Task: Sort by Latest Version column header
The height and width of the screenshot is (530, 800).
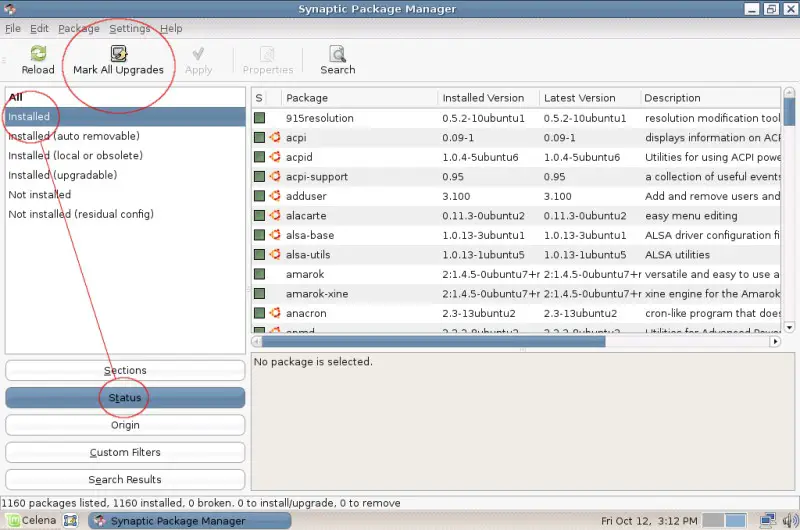Action: click(590, 97)
